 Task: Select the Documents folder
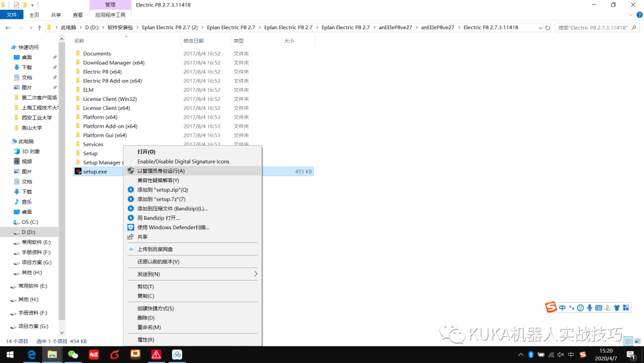pyautogui.click(x=97, y=54)
